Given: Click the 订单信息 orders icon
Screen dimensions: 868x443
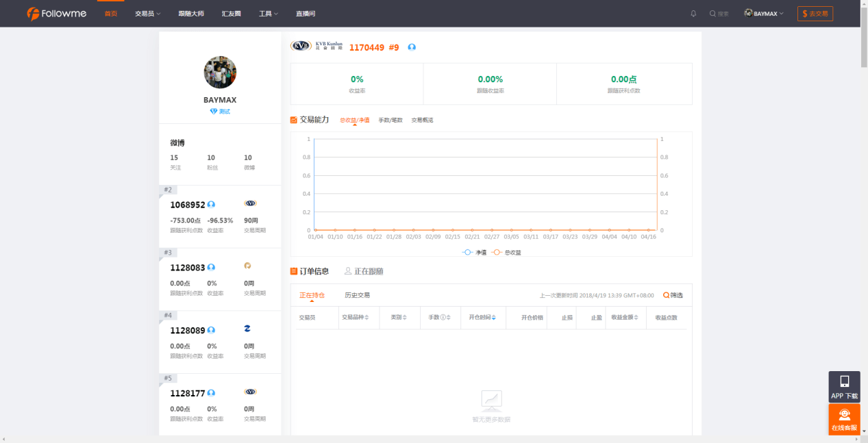Looking at the screenshot, I should pos(294,271).
